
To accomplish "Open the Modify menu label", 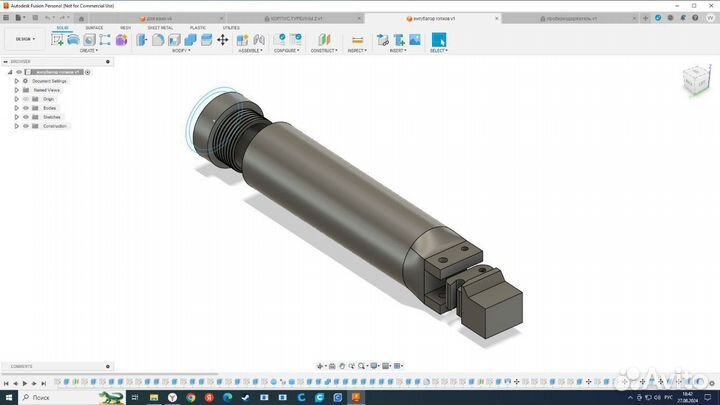I will point(181,50).
